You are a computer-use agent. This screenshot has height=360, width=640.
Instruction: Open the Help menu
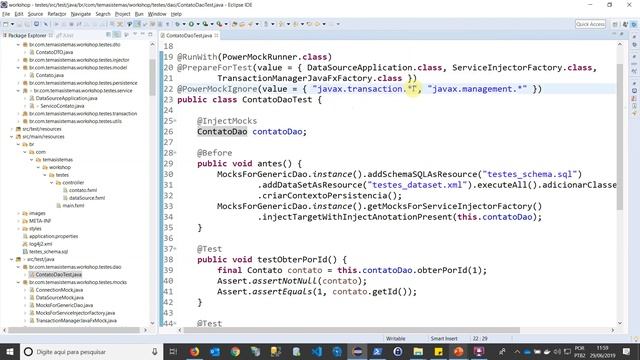pyautogui.click(x=176, y=14)
